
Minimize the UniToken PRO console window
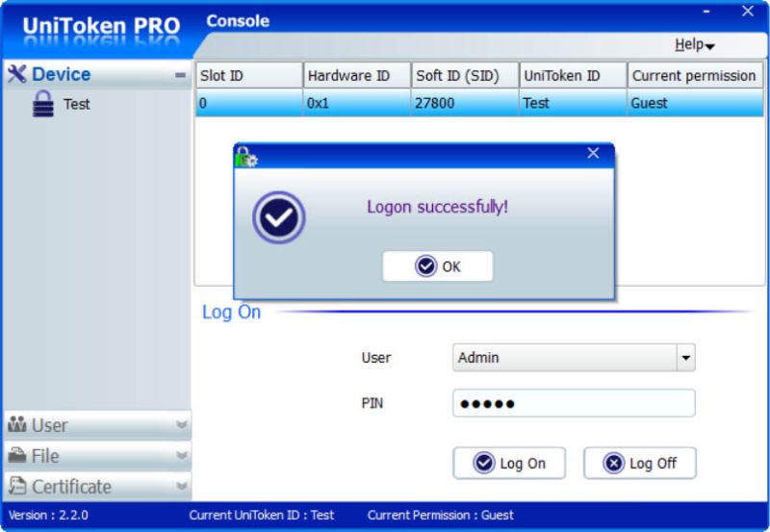point(706,12)
